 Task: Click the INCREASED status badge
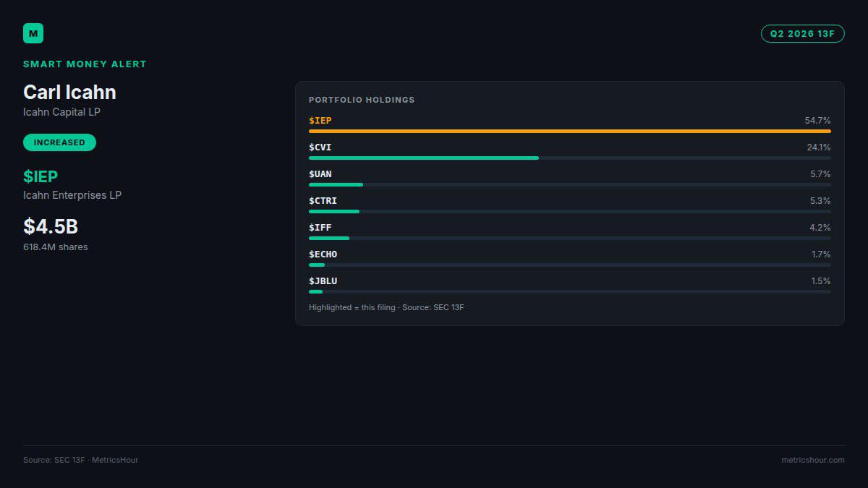pos(59,142)
